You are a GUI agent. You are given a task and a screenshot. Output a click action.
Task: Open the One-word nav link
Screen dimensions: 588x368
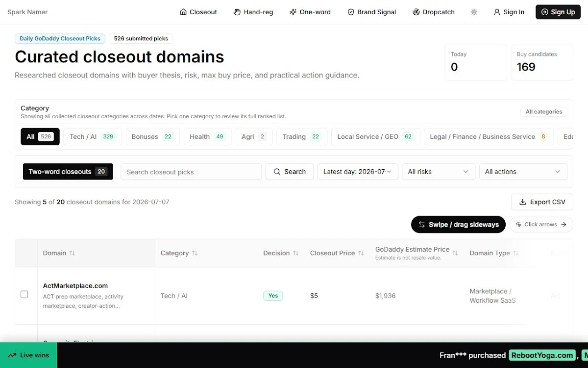pyautogui.click(x=310, y=12)
